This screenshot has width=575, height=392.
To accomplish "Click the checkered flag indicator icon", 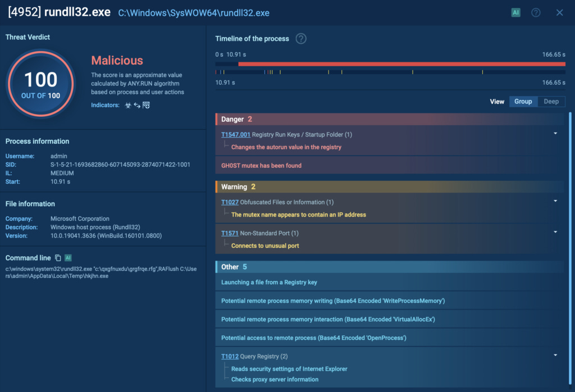I will click(x=145, y=105).
